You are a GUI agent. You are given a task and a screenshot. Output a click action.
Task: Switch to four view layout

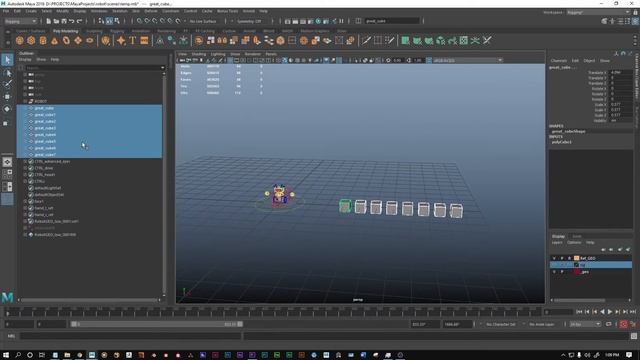(7, 174)
